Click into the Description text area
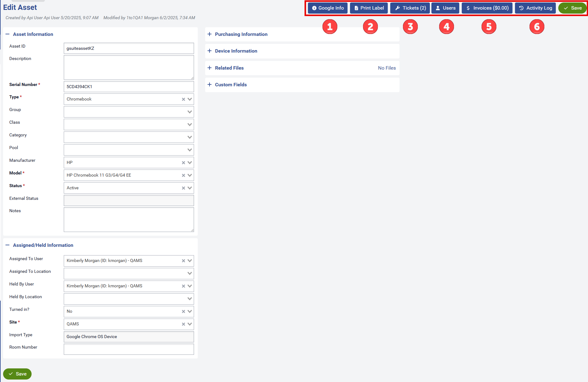588x382 pixels. (x=129, y=67)
